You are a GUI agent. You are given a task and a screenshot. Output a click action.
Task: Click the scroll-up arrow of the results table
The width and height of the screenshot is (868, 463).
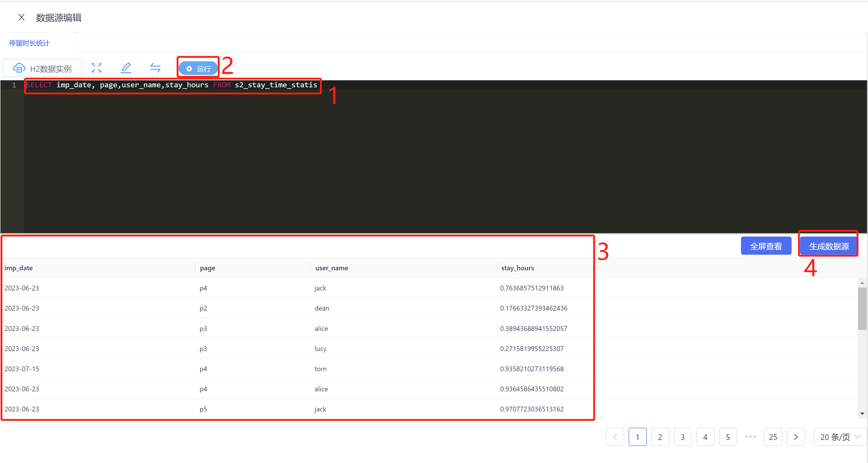[x=862, y=283]
